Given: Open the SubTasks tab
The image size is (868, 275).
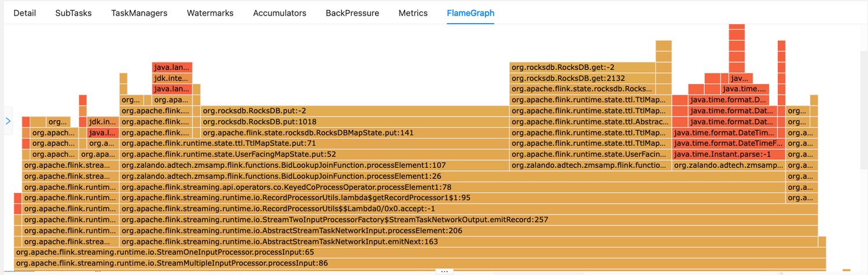Looking at the screenshot, I should point(73,13).
